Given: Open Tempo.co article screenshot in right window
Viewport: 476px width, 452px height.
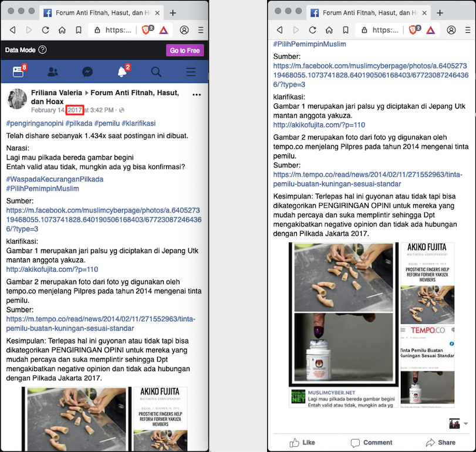Looking at the screenshot, I should (427, 367).
